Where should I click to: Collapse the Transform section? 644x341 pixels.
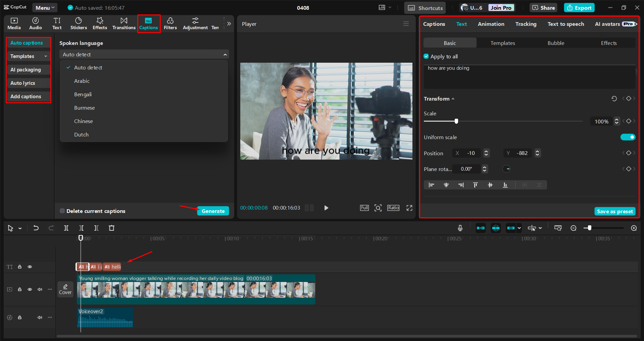pos(453,98)
